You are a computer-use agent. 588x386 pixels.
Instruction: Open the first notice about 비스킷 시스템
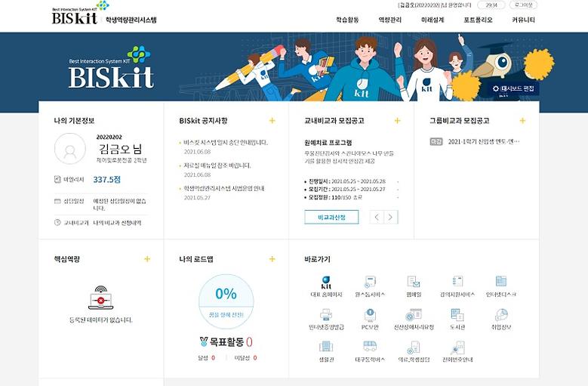coord(226,143)
